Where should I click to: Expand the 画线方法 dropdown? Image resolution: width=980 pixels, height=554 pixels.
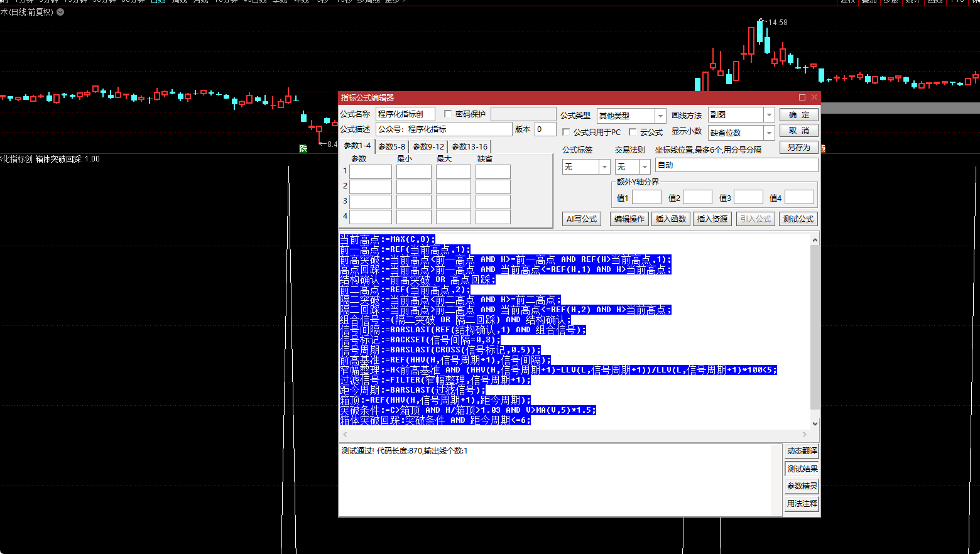[x=769, y=115]
